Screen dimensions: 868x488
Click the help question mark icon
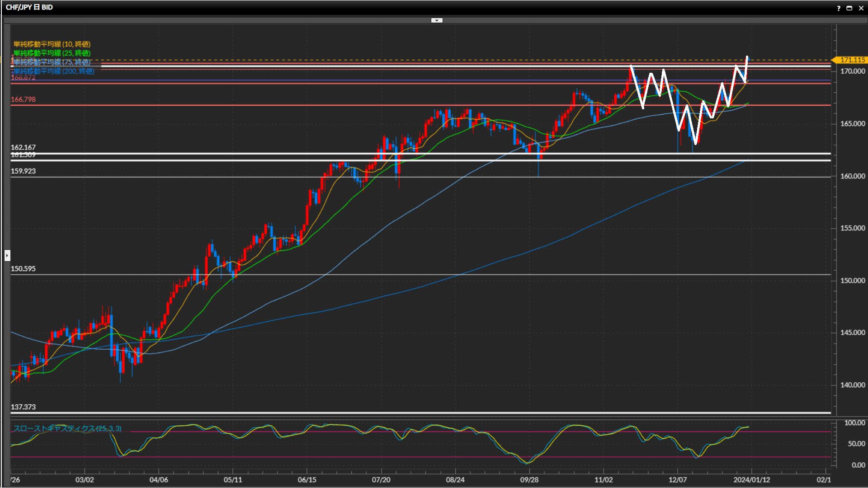click(x=839, y=8)
